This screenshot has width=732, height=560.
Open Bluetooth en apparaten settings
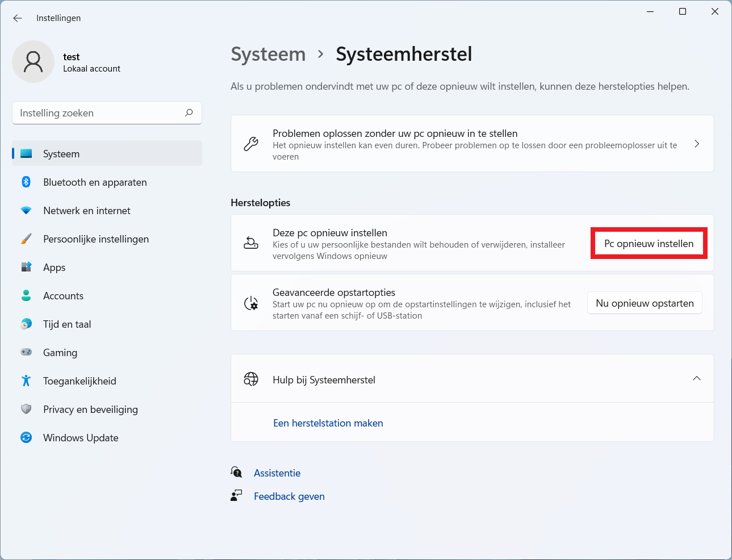click(x=107, y=182)
